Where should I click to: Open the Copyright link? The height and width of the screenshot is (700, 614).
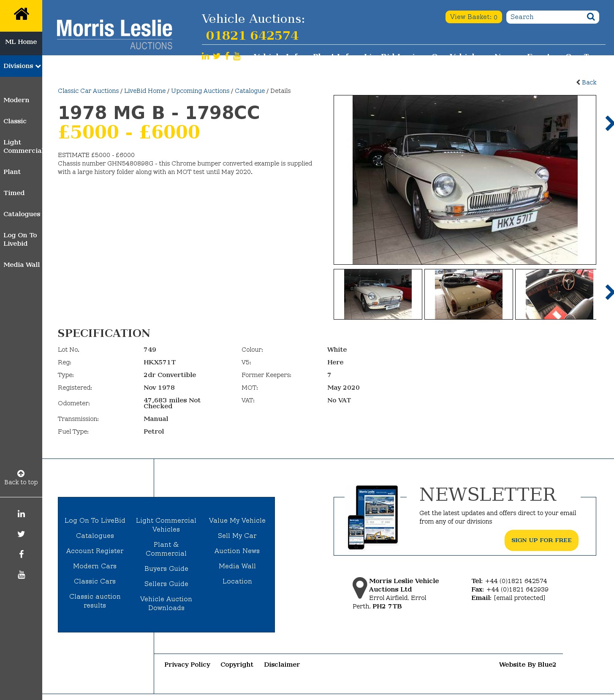coord(237,665)
